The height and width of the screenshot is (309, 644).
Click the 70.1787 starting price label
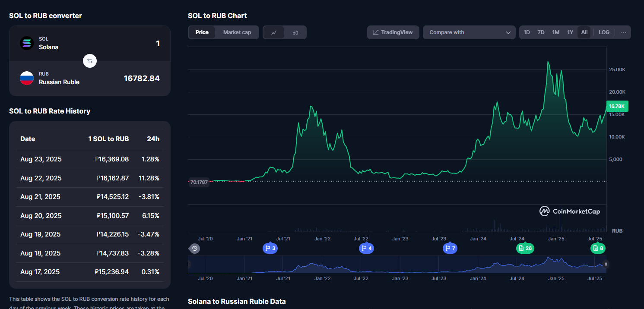point(199,182)
